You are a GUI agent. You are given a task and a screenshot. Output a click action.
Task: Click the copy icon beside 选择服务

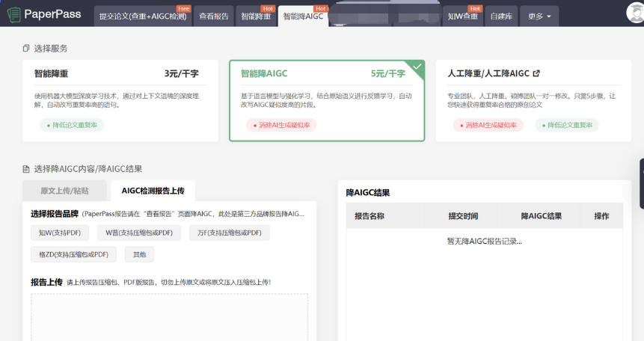[x=26, y=48]
